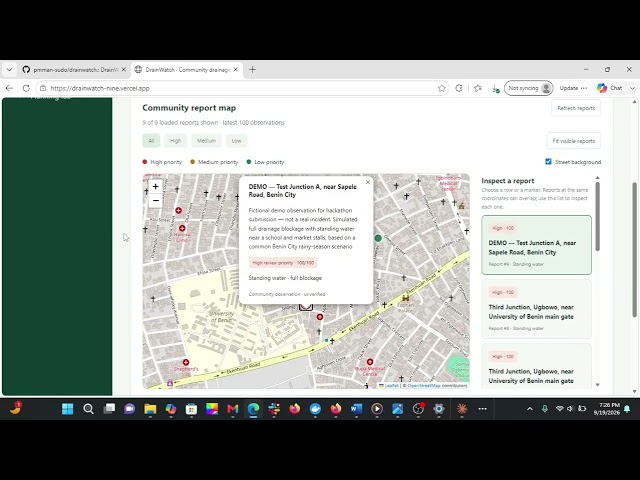The width and height of the screenshot is (640, 480).
Task: Reload the current page
Action: click(x=26, y=88)
